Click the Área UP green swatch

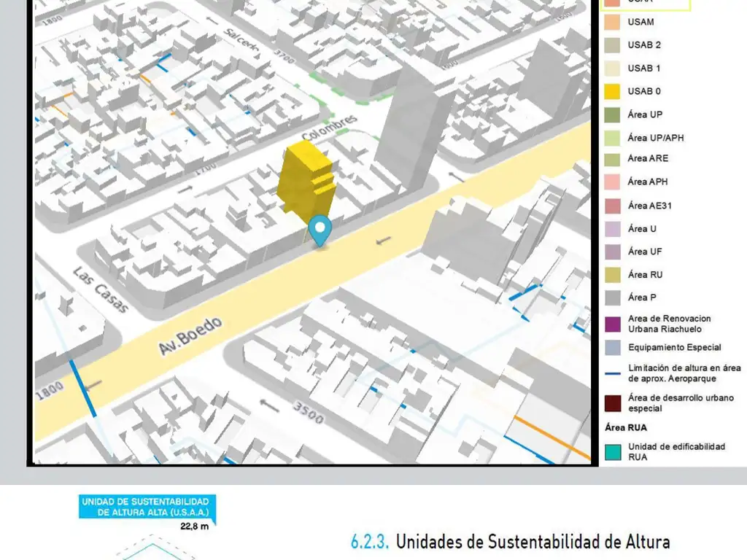(612, 114)
